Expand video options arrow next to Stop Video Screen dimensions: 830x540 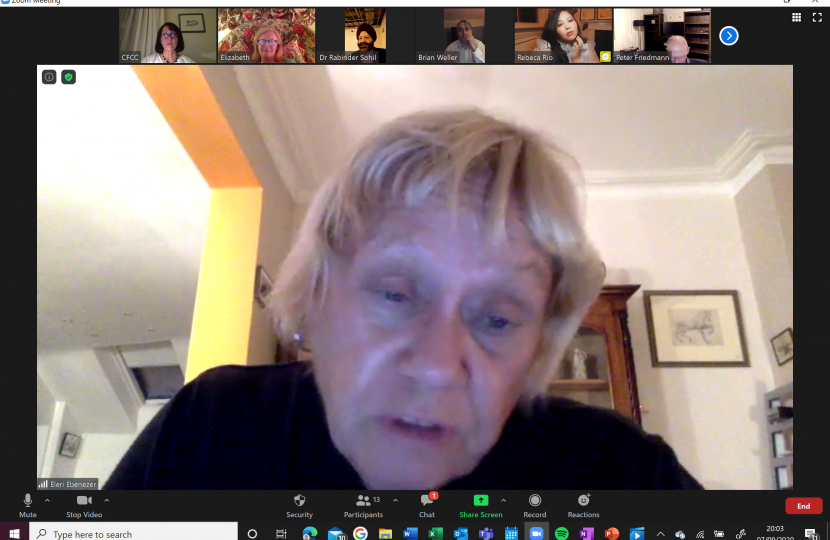(107, 500)
